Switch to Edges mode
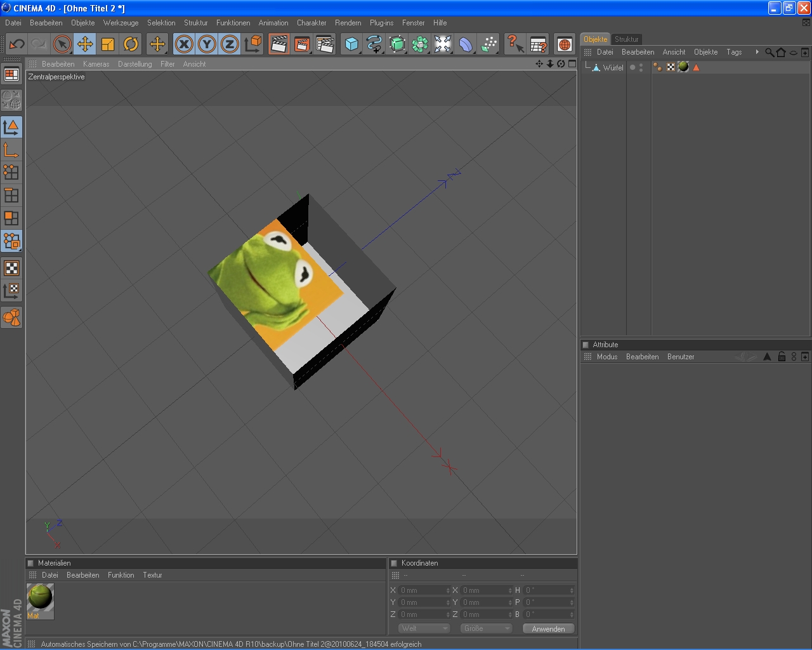812x650 pixels. pyautogui.click(x=11, y=196)
